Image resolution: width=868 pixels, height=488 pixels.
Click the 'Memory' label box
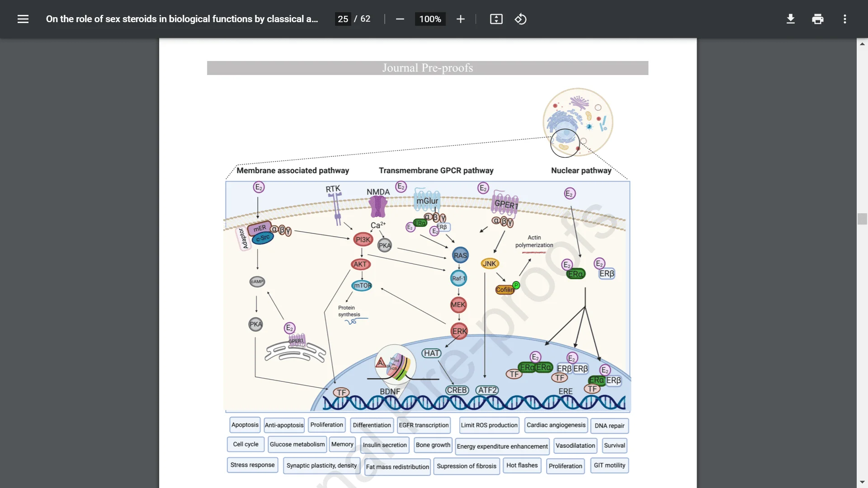coord(342,444)
